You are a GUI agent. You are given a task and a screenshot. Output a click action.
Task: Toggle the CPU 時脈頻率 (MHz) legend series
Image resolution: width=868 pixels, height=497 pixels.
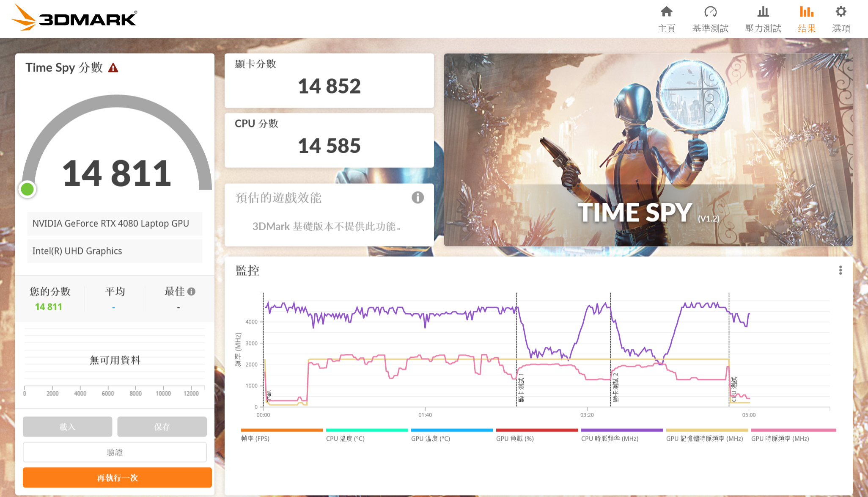tap(622, 435)
